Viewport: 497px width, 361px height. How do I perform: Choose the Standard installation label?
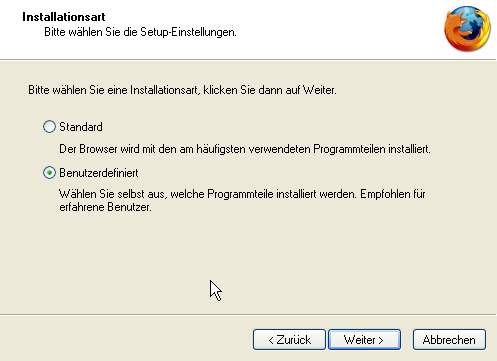pos(81,127)
